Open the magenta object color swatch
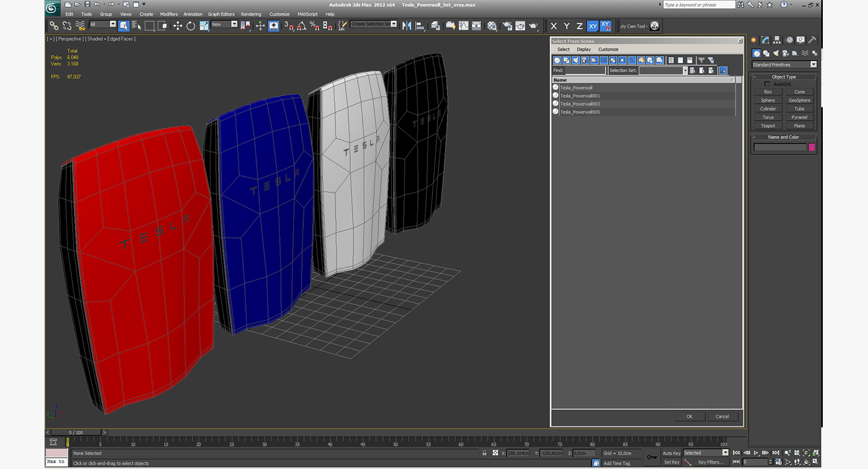This screenshot has height=469, width=868. pyautogui.click(x=812, y=147)
